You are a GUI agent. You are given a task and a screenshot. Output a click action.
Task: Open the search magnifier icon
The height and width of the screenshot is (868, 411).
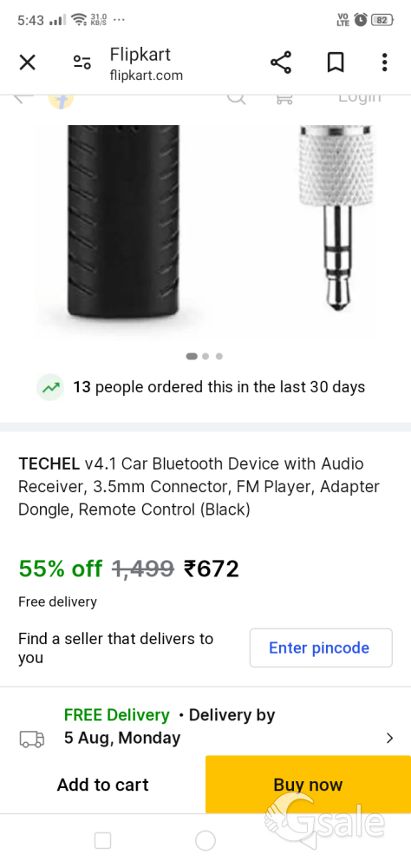tap(236, 100)
